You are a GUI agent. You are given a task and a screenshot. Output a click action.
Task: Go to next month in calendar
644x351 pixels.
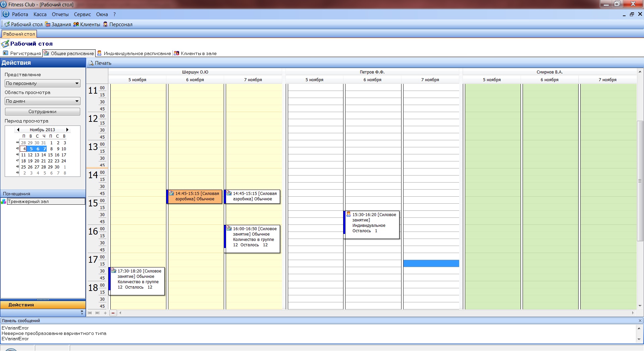[67, 130]
